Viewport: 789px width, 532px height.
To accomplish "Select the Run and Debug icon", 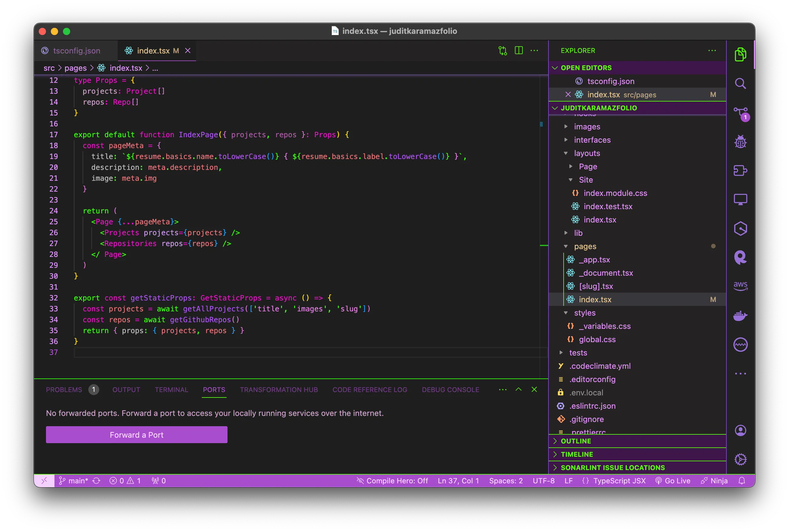I will coord(741,142).
